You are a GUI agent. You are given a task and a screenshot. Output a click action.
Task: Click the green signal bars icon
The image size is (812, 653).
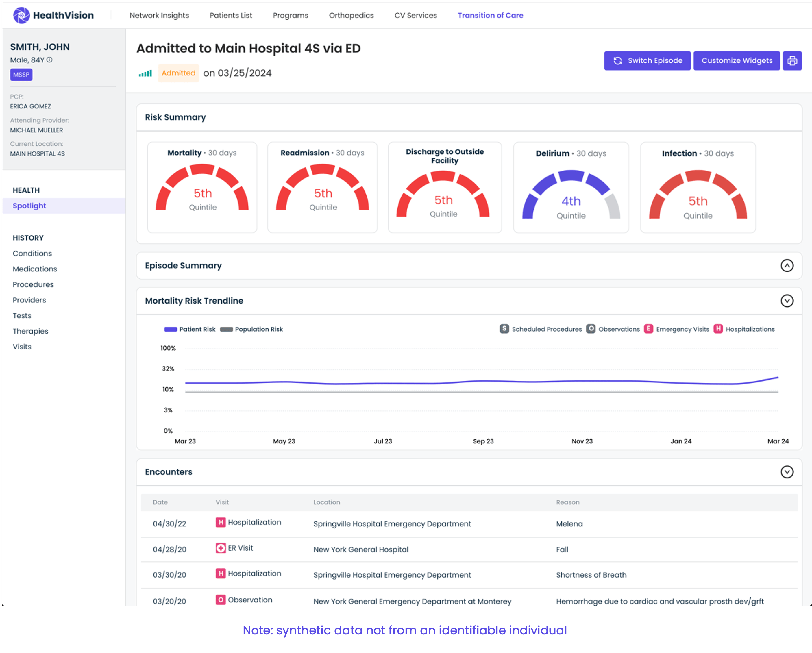pyautogui.click(x=145, y=73)
